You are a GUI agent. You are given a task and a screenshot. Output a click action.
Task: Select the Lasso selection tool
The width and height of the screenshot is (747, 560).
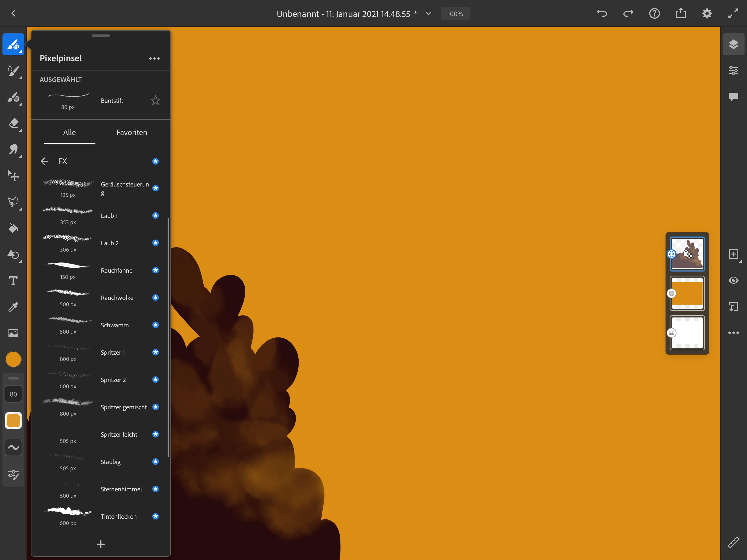tap(13, 202)
